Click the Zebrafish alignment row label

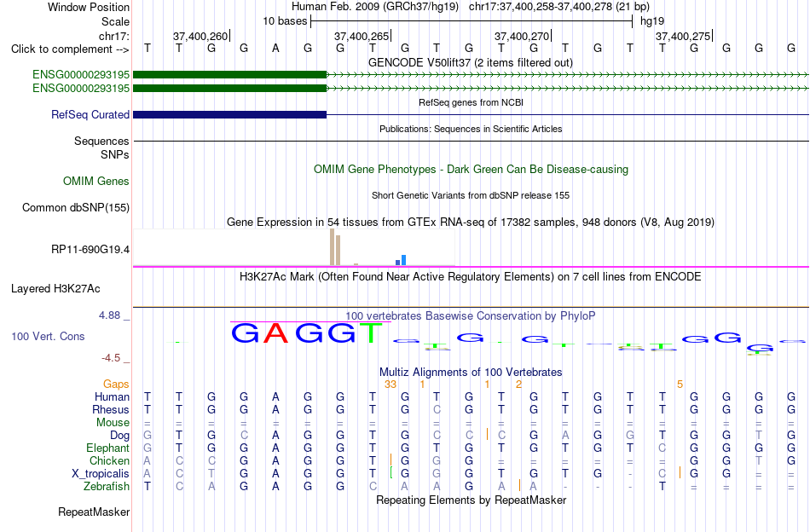(107, 487)
